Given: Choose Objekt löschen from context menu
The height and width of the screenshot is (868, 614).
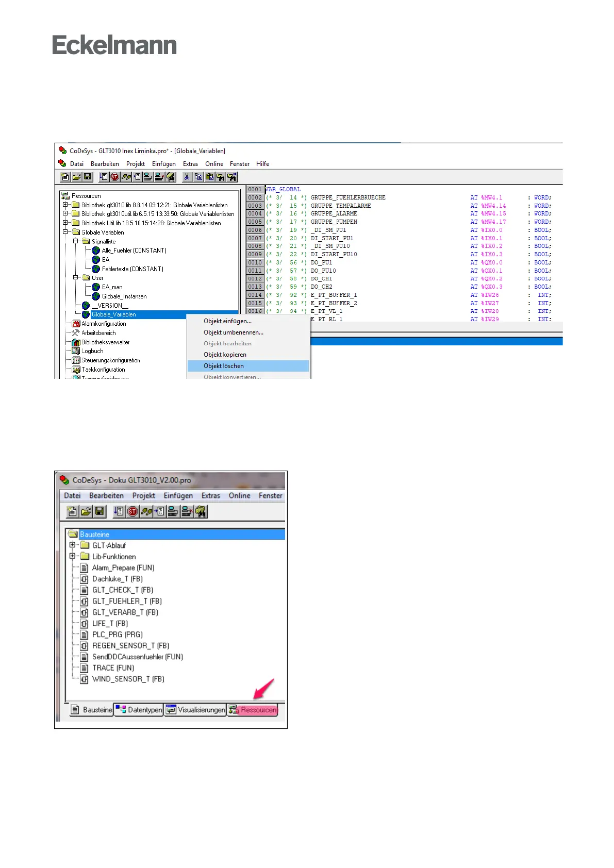Looking at the screenshot, I should [248, 366].
